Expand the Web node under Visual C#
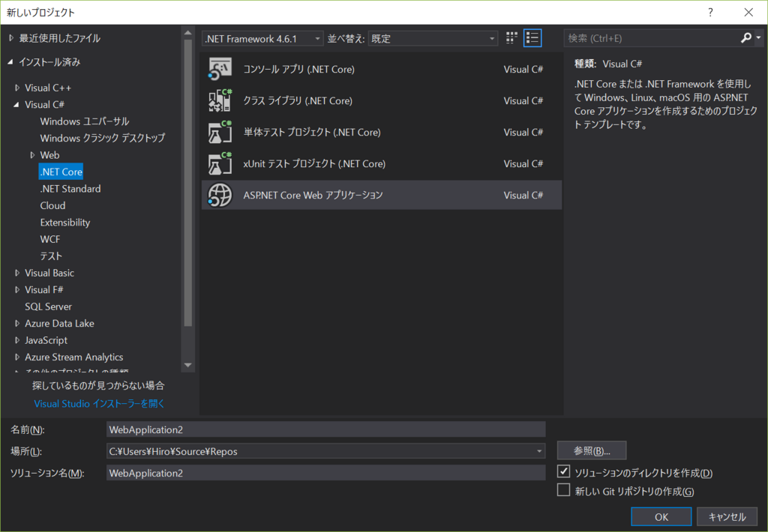The image size is (768, 532). pyautogui.click(x=32, y=155)
